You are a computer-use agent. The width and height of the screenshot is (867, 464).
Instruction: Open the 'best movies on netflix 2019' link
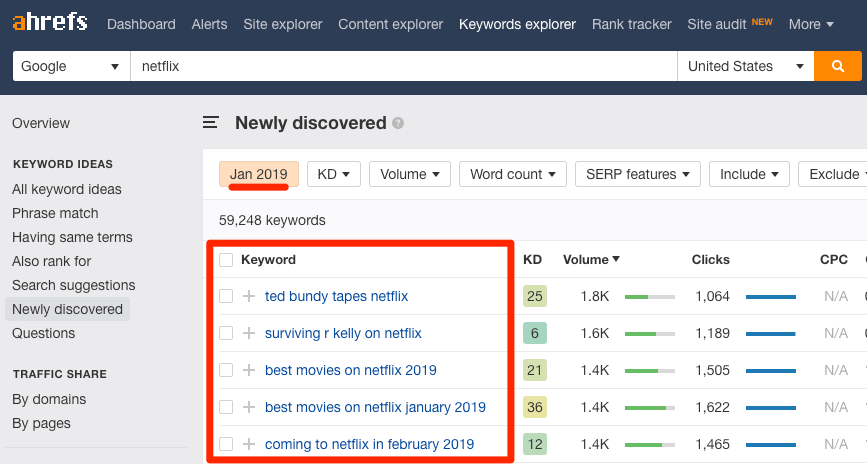click(351, 371)
